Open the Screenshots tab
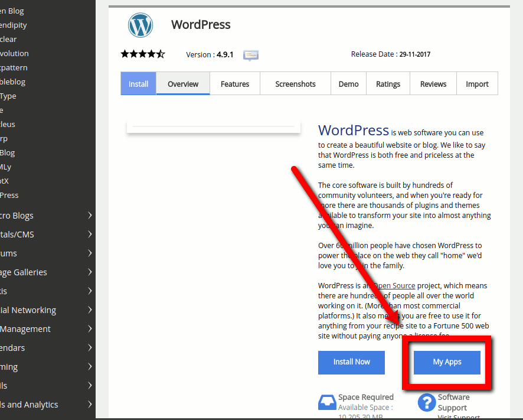The height and width of the screenshot is (420, 523). pyautogui.click(x=295, y=84)
